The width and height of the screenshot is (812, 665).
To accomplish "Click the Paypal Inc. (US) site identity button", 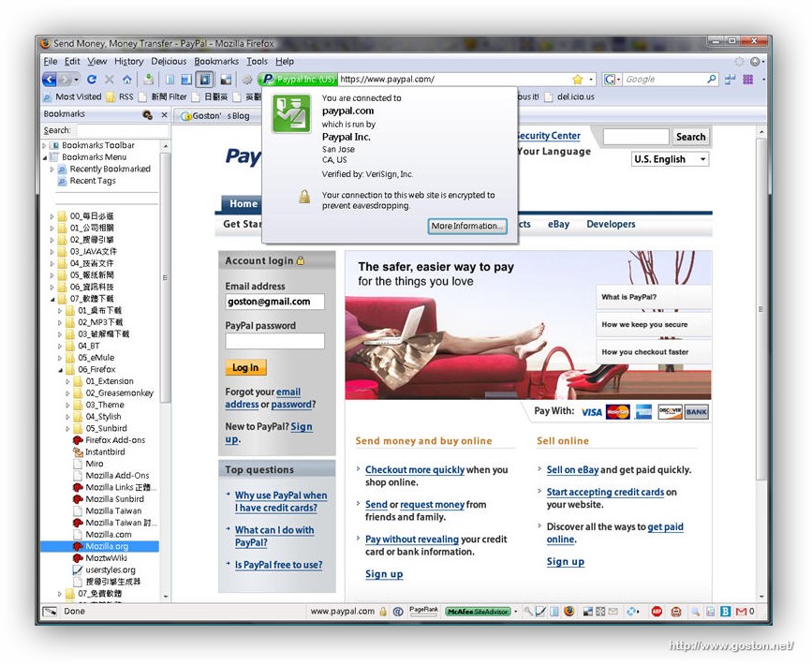I will (x=298, y=80).
